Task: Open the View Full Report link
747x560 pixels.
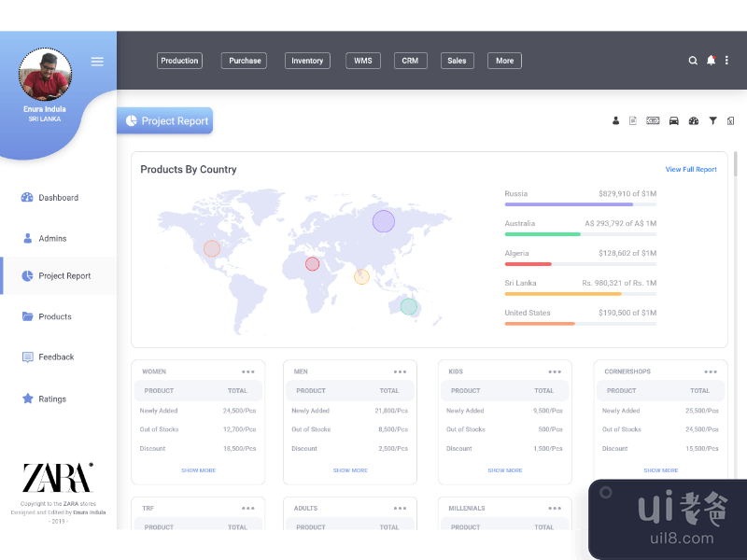Action: point(691,170)
